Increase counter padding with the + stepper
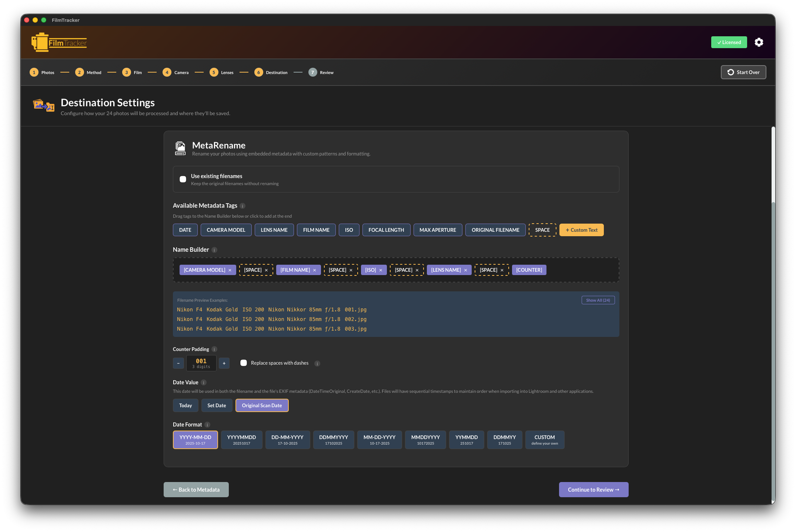Screen dimensions: 796x532 tap(224, 363)
